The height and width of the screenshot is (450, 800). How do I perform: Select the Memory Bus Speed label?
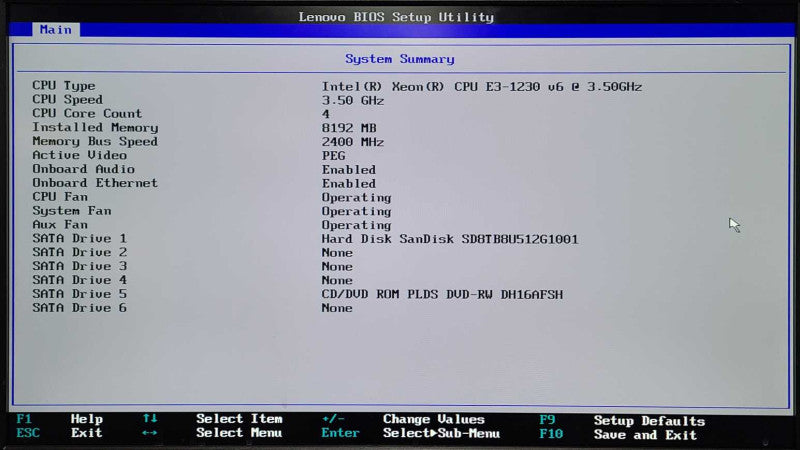95,141
